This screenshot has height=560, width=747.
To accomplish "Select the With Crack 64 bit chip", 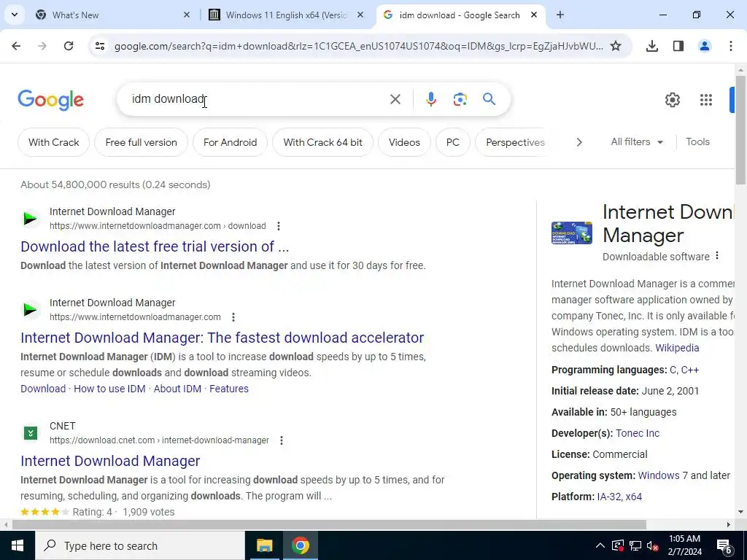I will click(x=322, y=142).
